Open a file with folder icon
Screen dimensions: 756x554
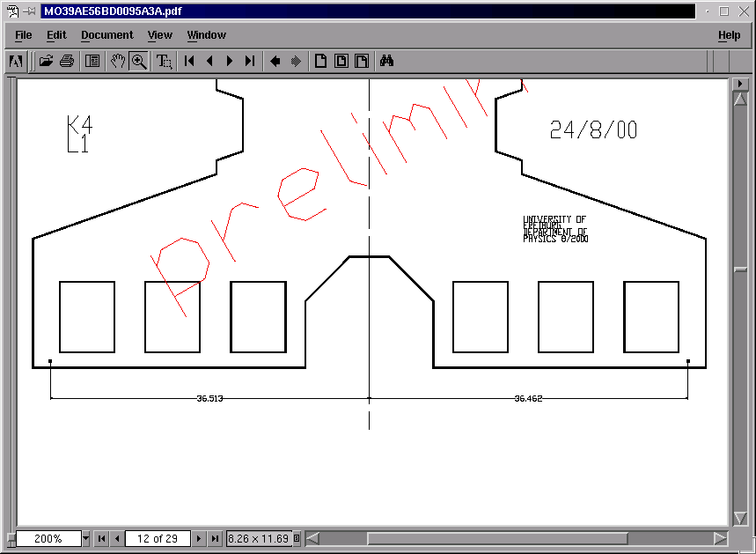(46, 62)
